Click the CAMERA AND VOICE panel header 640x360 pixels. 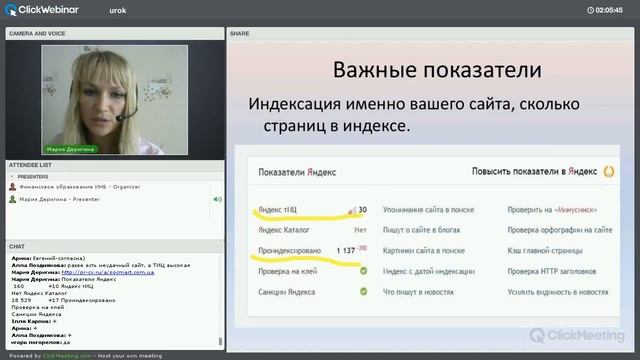[x=115, y=33]
